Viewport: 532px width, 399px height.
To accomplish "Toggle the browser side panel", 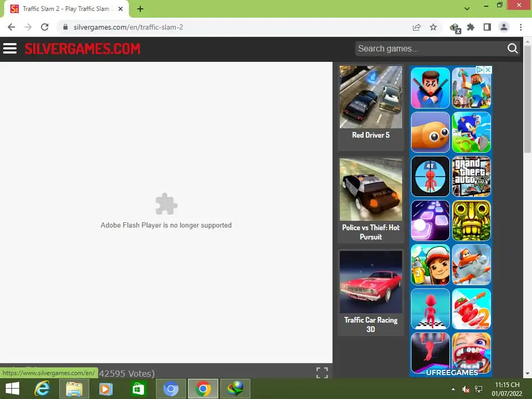I will coord(487,27).
